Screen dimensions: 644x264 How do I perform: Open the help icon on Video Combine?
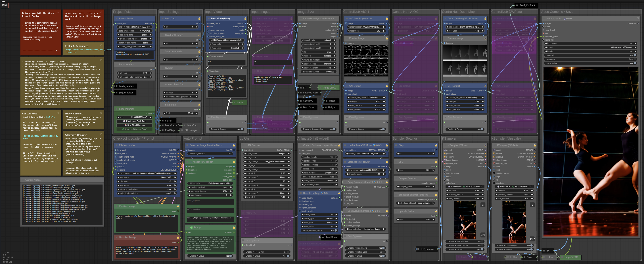638,18
